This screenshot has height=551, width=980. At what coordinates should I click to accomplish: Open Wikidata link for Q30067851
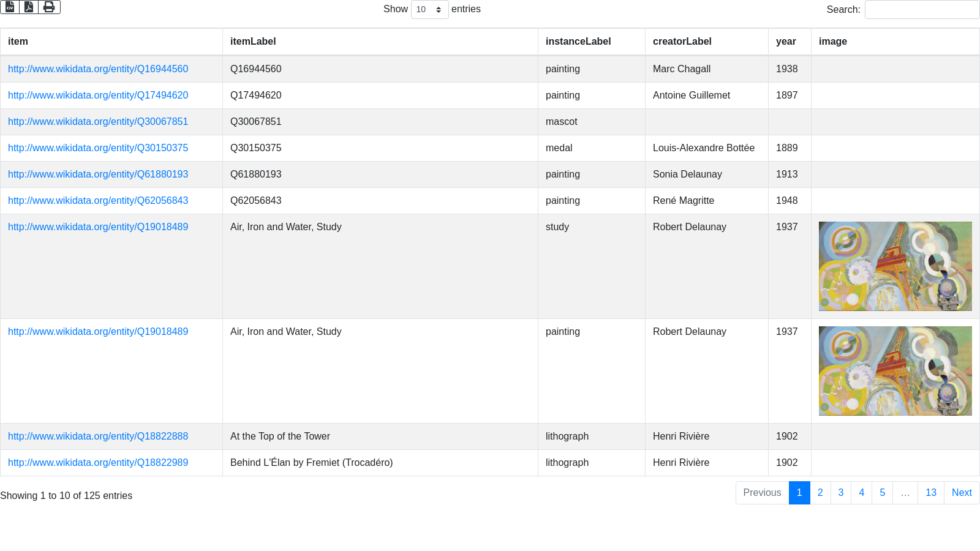click(98, 122)
